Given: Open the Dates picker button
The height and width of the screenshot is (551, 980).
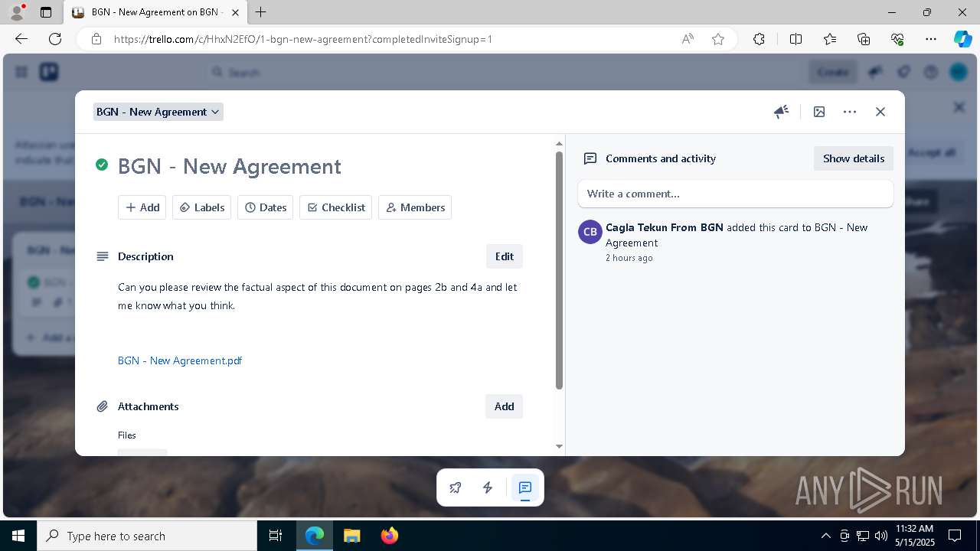Looking at the screenshot, I should click(x=266, y=207).
